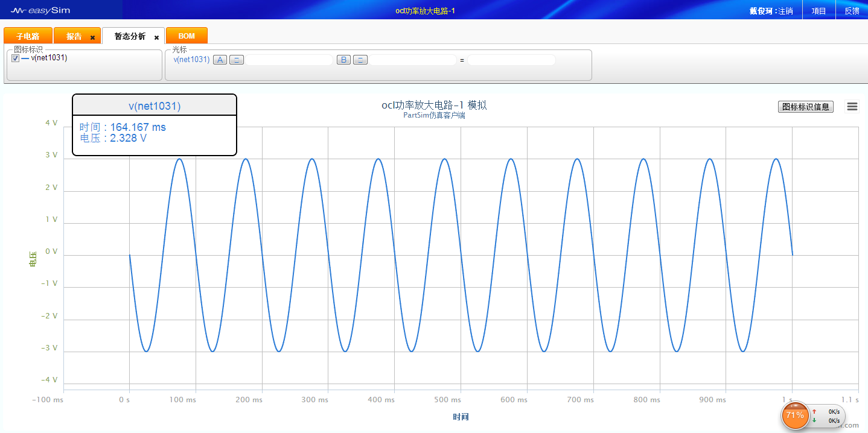Screen dimensions: 868x433
Task: Open the 反馈 feedback menu
Action: pyautogui.click(x=852, y=11)
